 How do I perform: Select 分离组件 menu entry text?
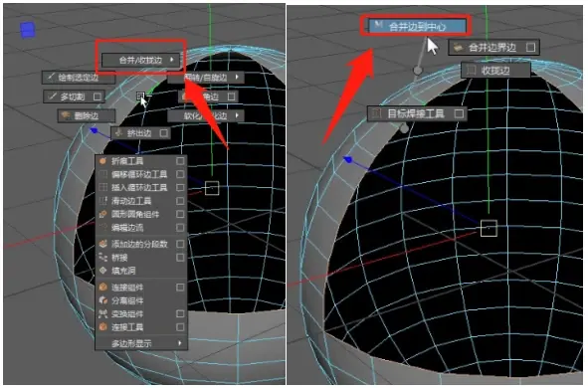(127, 300)
